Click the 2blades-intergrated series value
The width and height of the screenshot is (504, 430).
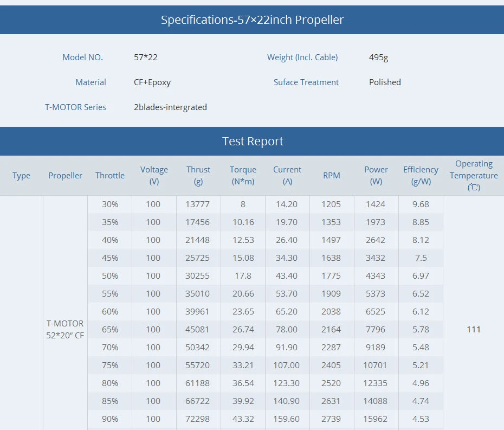170,107
